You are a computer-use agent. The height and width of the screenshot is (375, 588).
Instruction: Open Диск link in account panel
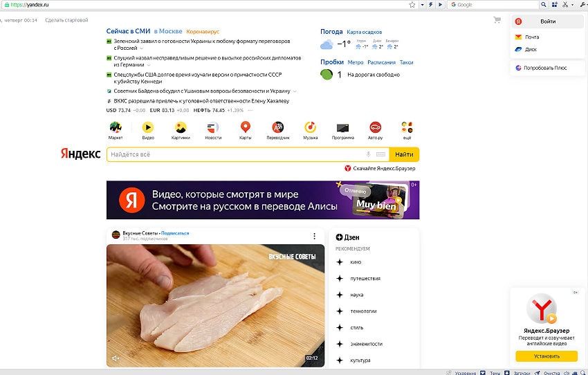[x=531, y=49]
